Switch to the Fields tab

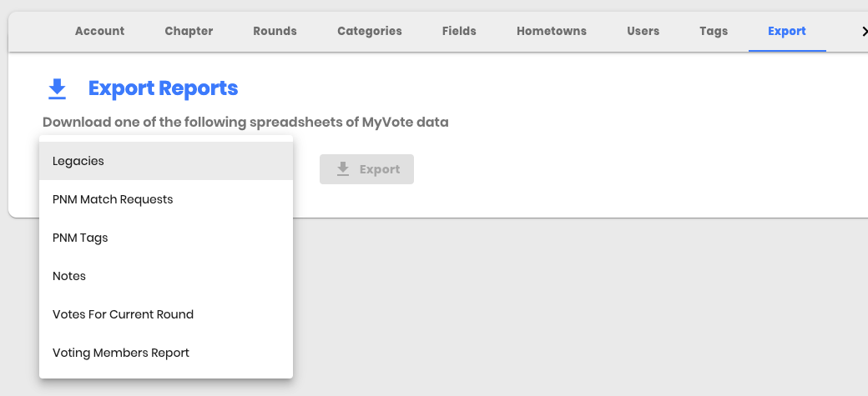point(459,32)
